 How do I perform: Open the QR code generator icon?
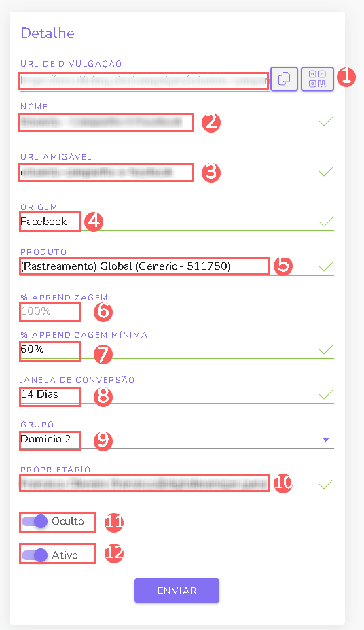pyautogui.click(x=317, y=79)
